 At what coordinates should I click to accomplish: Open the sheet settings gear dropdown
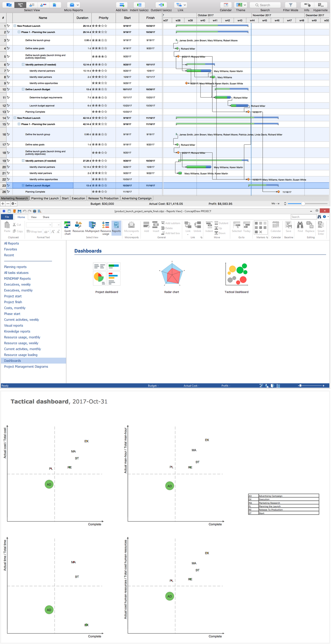pos(14,204)
